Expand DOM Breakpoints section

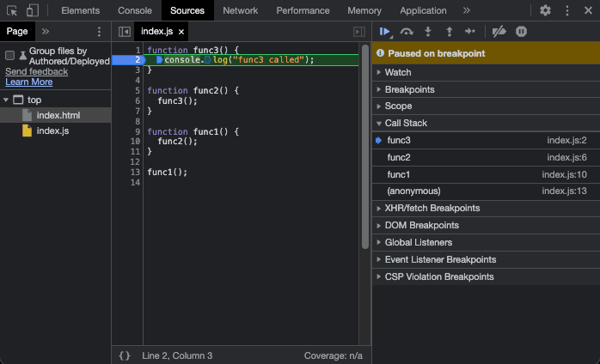pyautogui.click(x=486, y=225)
